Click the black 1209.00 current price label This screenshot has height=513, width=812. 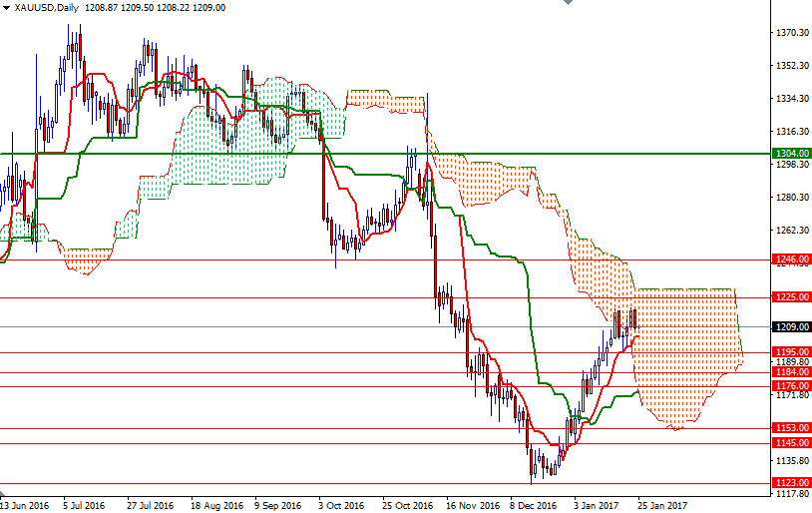792,326
